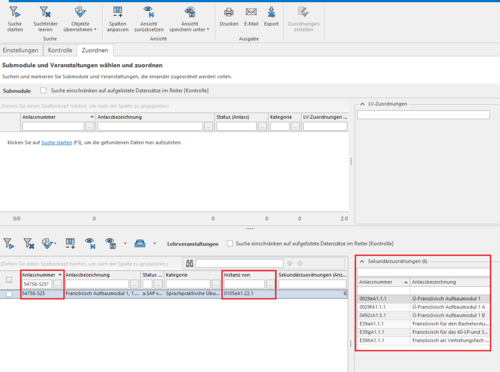Image resolution: width=500 pixels, height=372 pixels.
Task: Click save view eye icon in Lehrveranstaltungen toolbar
Action: (110, 244)
